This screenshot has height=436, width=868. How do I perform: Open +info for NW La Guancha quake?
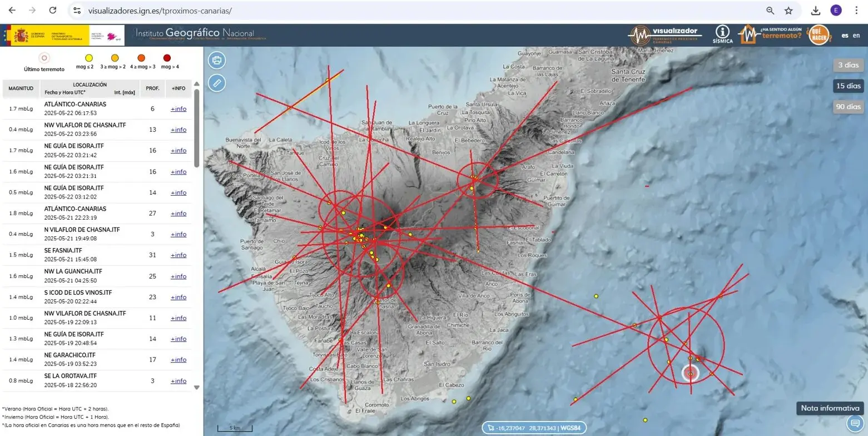pos(178,276)
